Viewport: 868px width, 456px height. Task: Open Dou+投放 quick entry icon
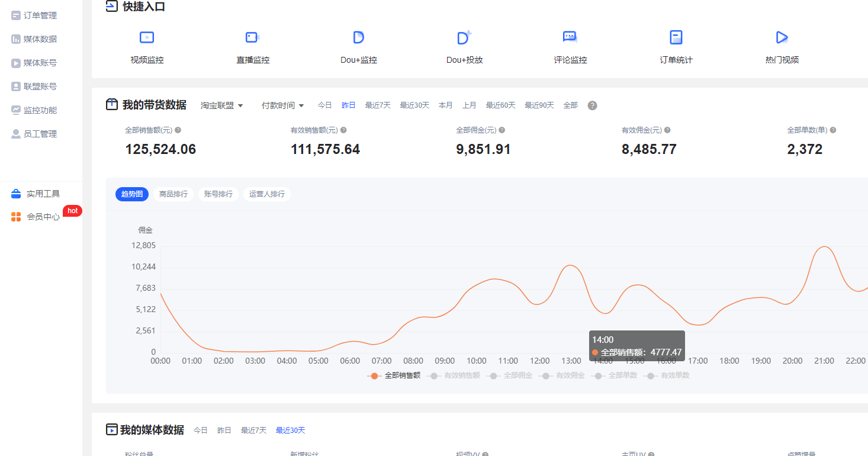click(x=464, y=38)
